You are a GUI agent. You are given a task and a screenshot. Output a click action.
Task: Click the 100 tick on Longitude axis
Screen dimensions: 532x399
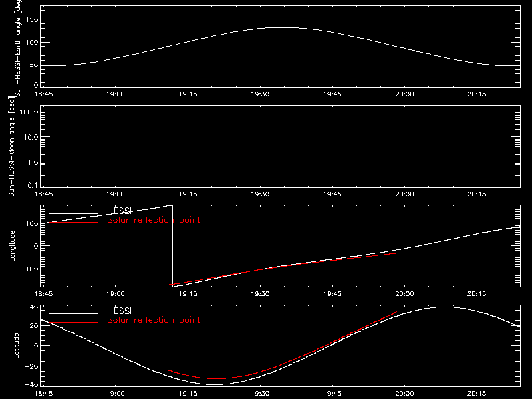click(x=32, y=223)
